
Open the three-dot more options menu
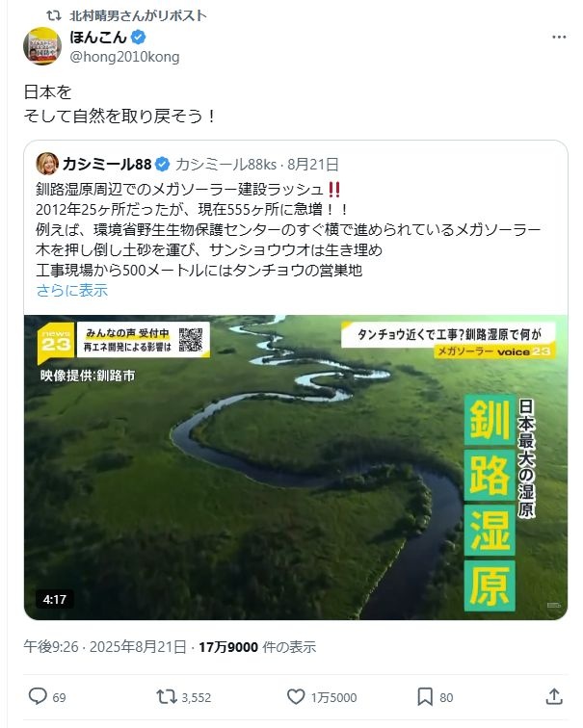tap(559, 38)
